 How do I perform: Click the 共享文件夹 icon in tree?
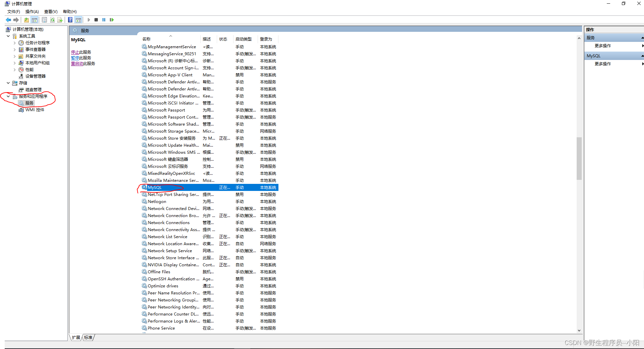21,56
